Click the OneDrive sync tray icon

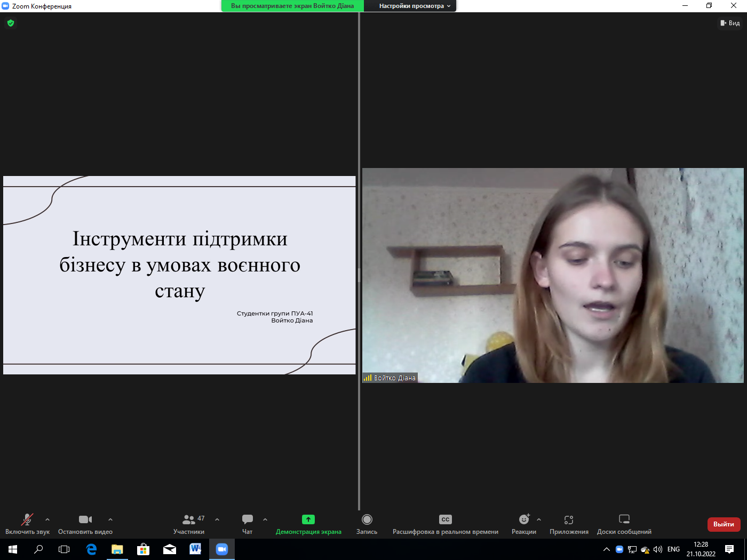coord(645,549)
